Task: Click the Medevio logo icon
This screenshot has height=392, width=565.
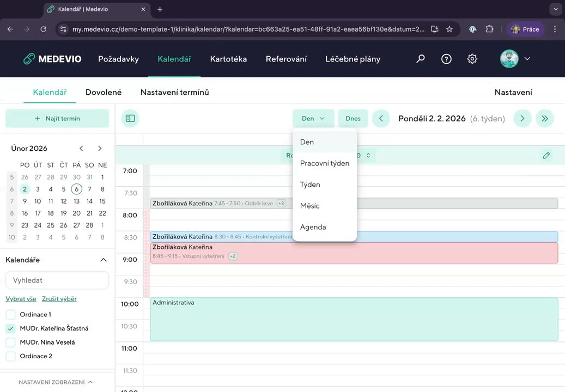Action: pos(29,59)
